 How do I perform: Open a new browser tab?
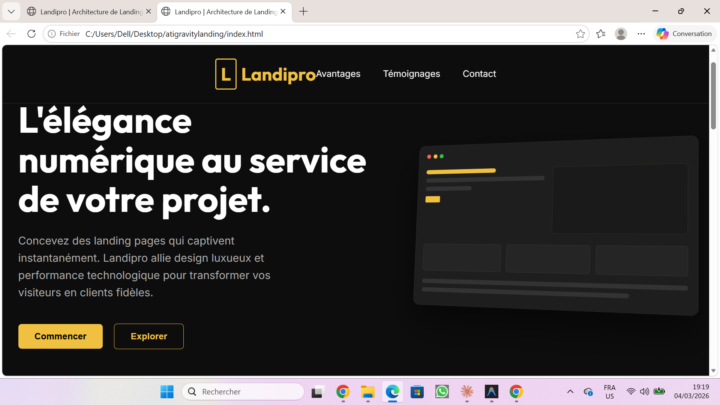point(303,11)
